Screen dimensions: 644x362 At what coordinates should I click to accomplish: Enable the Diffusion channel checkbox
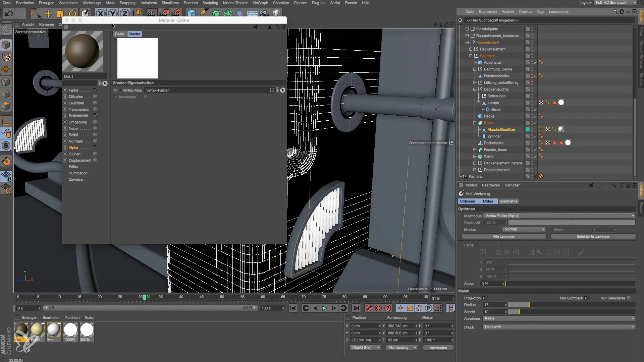click(95, 97)
